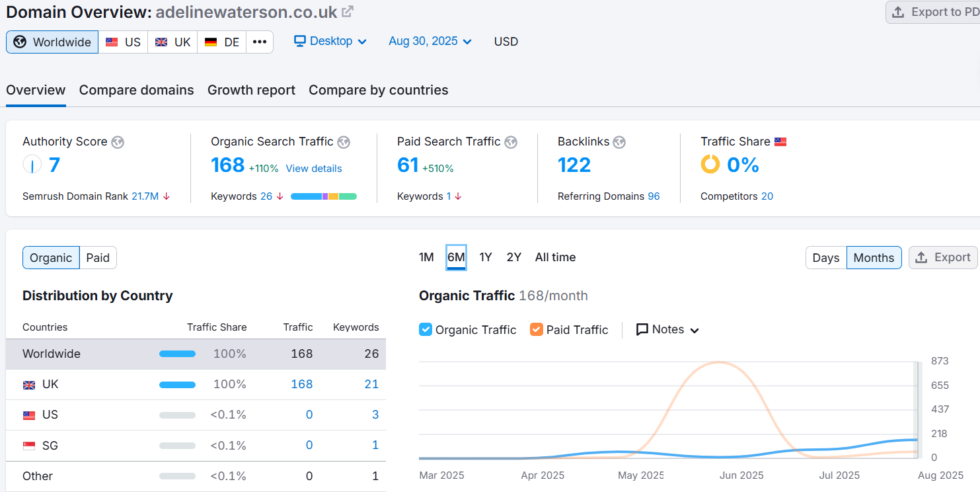Open the Aug 30, 2025 date picker
Viewport: 980px width, 492px height.
click(430, 42)
